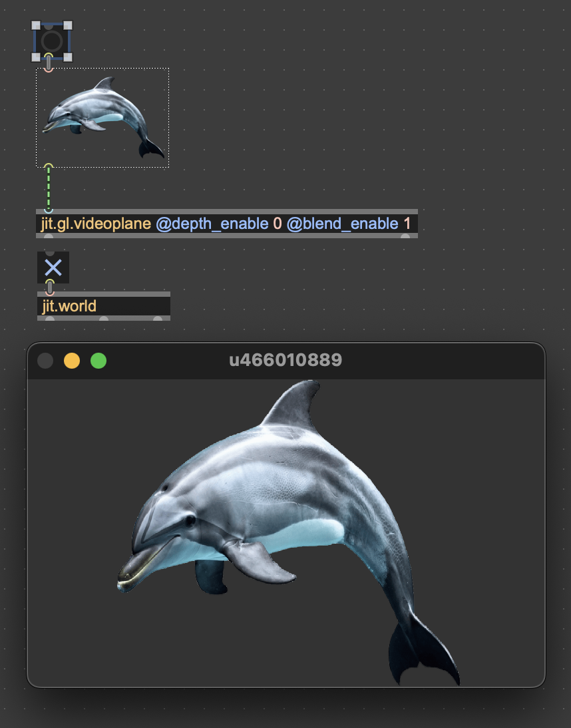Click the leftmost outlet of jit.world
Screen dimensions: 571x728
click(x=49, y=319)
